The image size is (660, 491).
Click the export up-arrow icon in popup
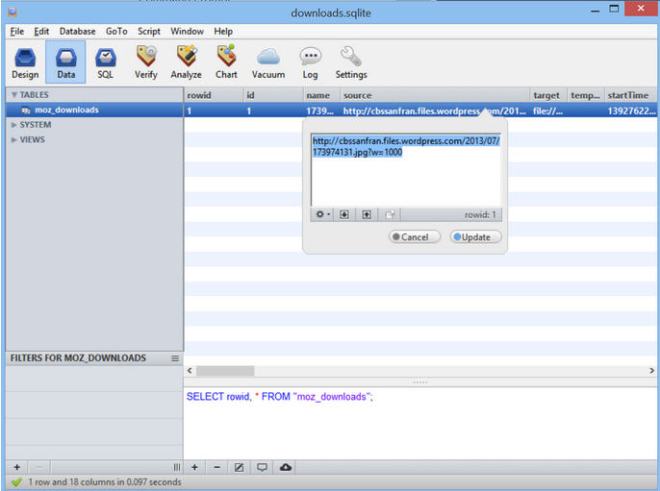(x=367, y=214)
